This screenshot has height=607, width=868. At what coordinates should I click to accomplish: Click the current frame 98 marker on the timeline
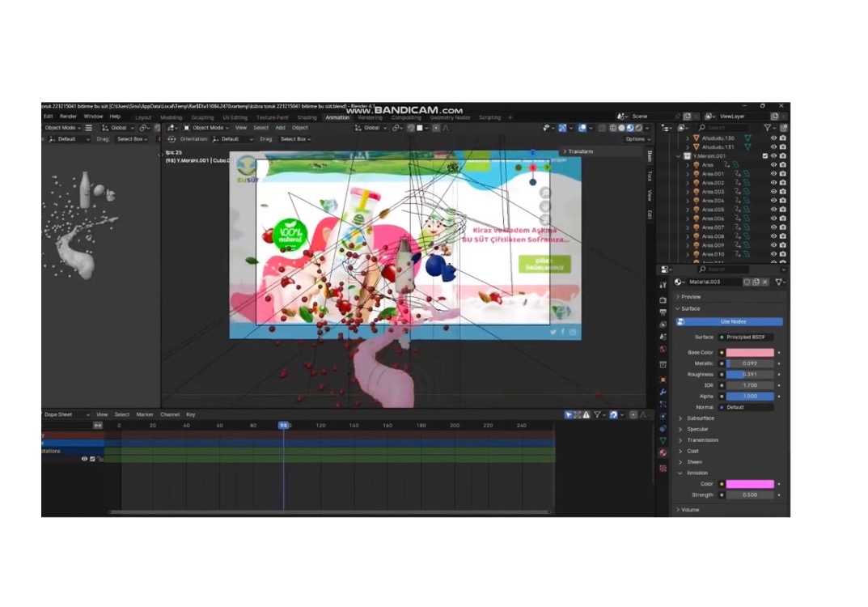283,426
